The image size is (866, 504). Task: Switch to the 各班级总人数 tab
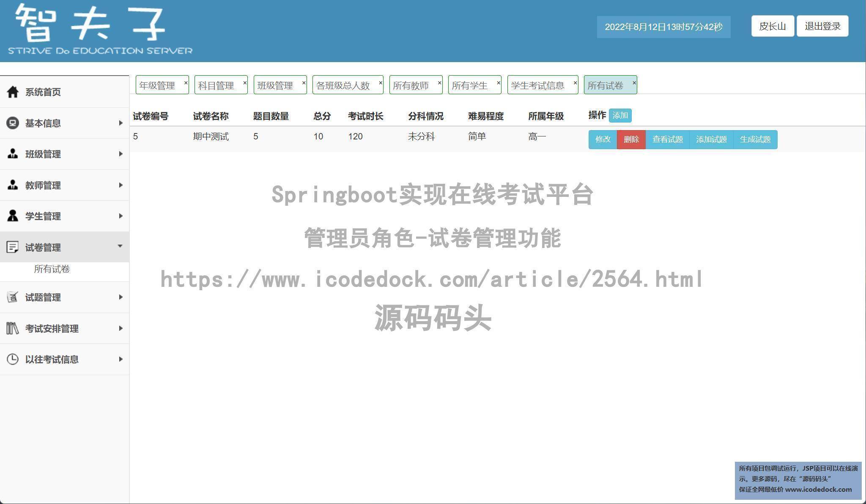click(343, 85)
